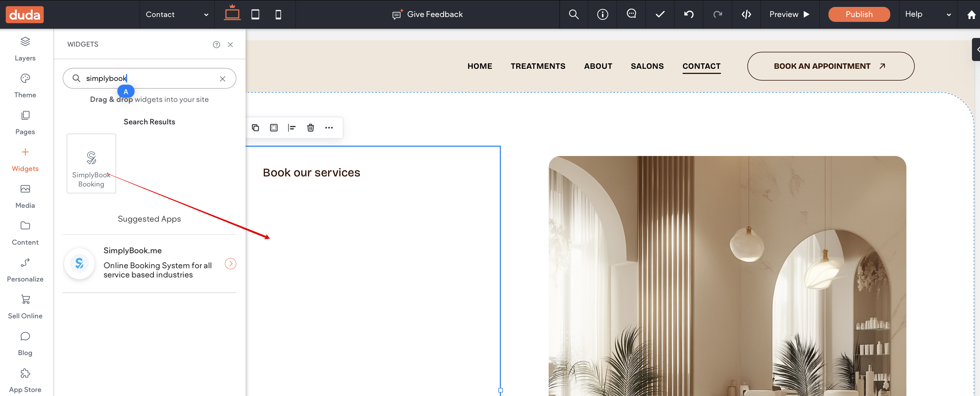This screenshot has width=980, height=396.
Task: Open the Layers panel
Action: coord(25,48)
